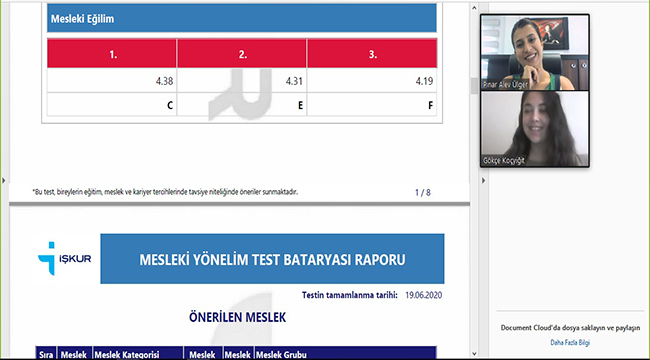The image size is (650, 360).
Task: Select the Pınar Alev Ülger video tile
Action: pos(535,52)
